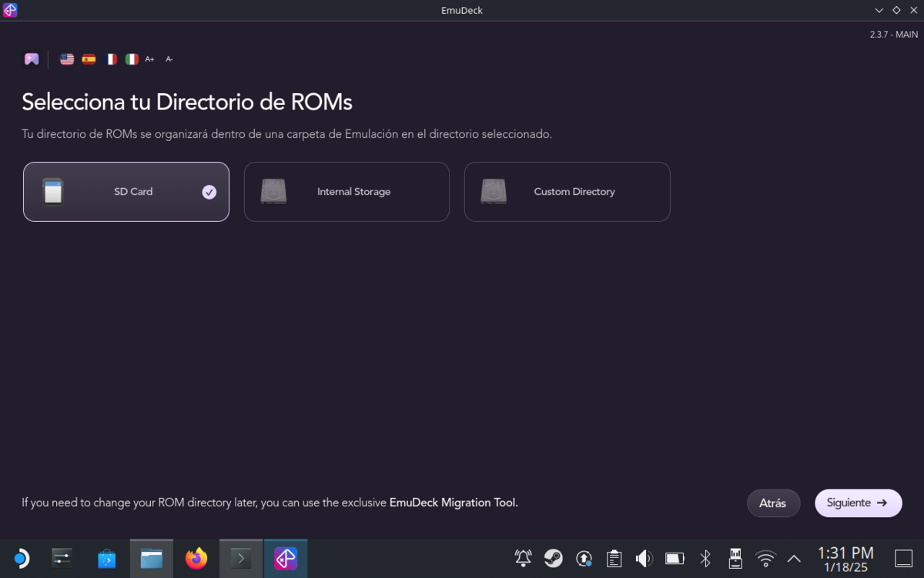Click version 2.3.7 - MAIN label
This screenshot has width=924, height=578.
tap(893, 35)
